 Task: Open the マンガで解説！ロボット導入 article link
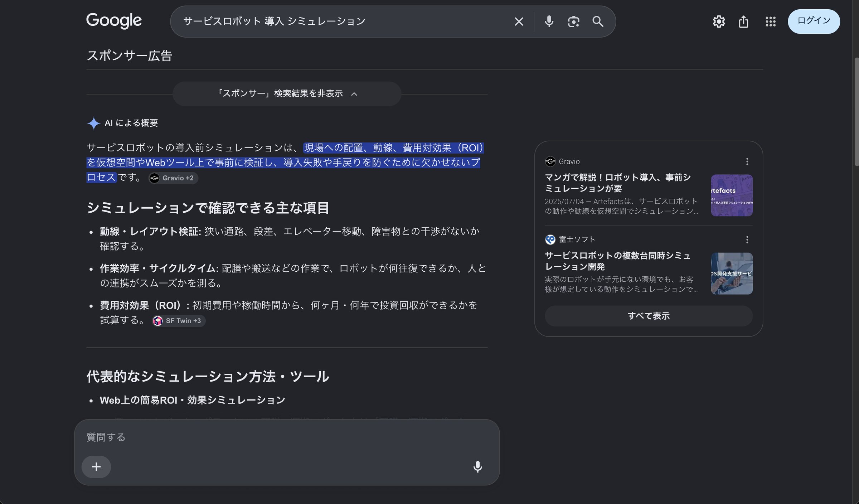(x=618, y=183)
